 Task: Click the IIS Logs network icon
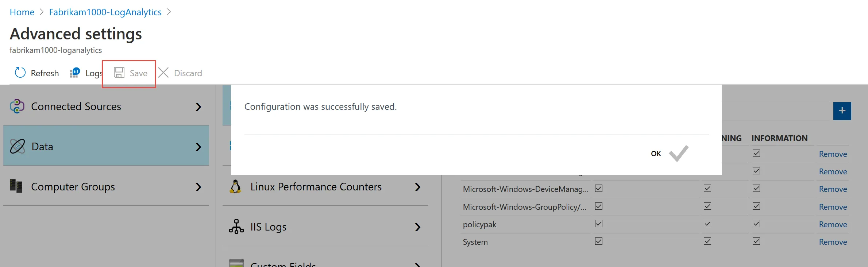point(236,227)
